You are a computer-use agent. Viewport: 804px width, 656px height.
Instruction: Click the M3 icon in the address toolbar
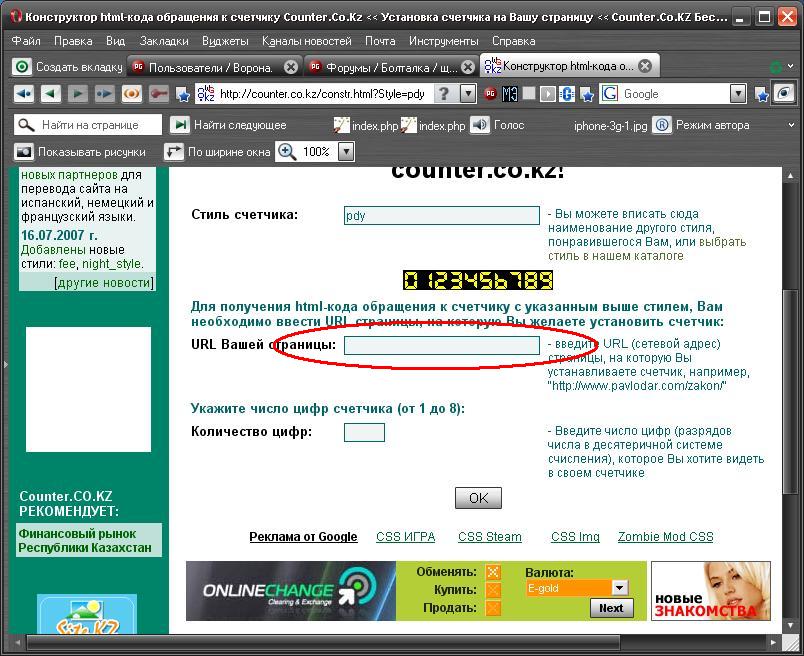(x=510, y=94)
